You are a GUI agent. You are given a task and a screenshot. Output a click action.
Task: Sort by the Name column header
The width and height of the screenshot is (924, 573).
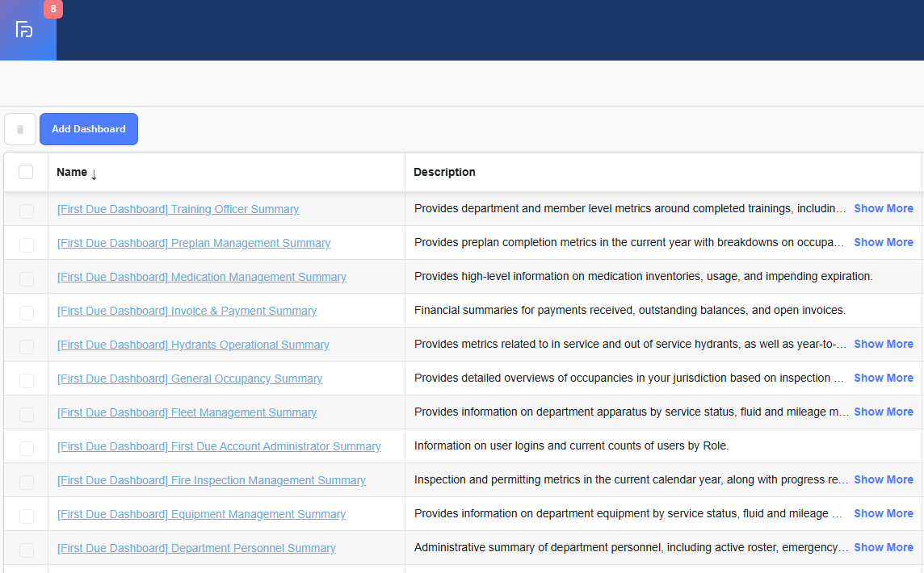(72, 172)
